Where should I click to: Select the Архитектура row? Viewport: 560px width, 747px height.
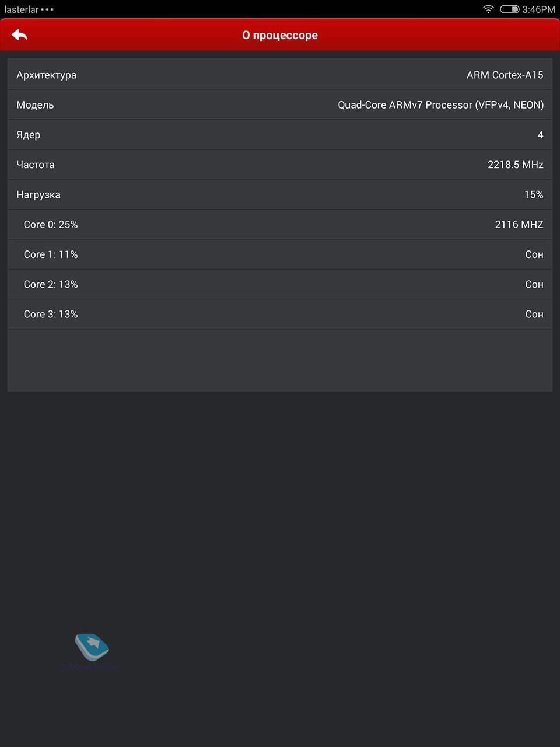pyautogui.click(x=280, y=75)
